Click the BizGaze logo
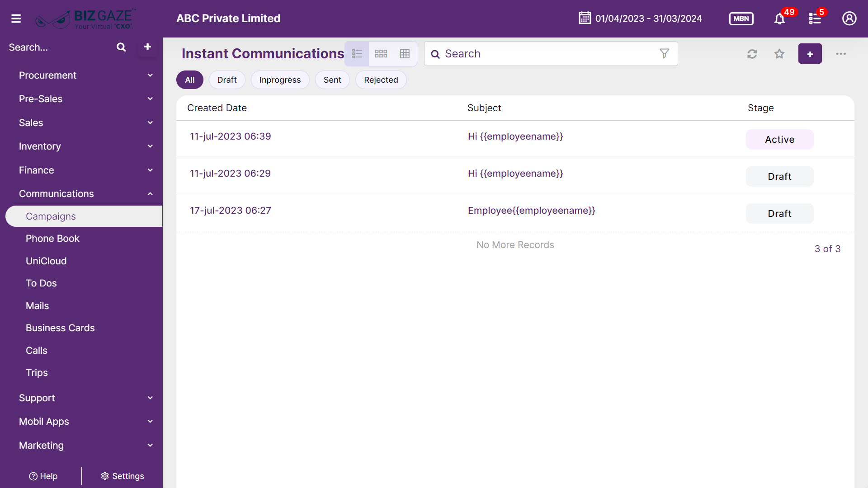 [85, 19]
